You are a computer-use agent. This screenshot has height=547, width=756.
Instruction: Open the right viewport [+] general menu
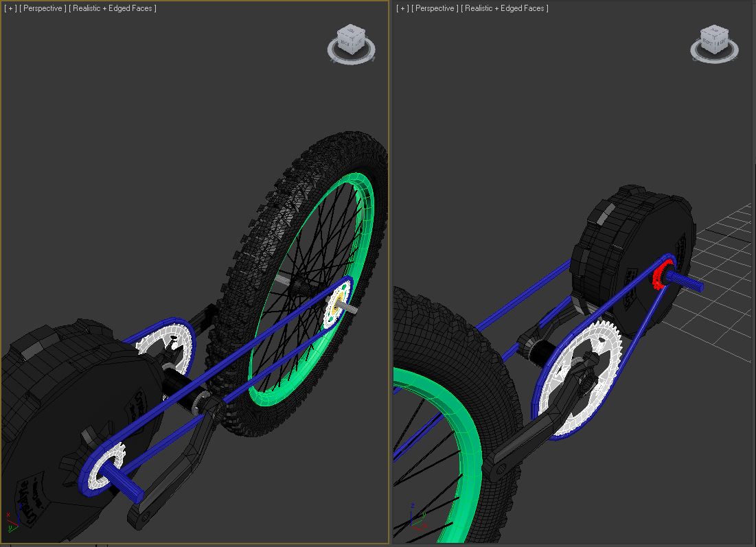coord(402,8)
